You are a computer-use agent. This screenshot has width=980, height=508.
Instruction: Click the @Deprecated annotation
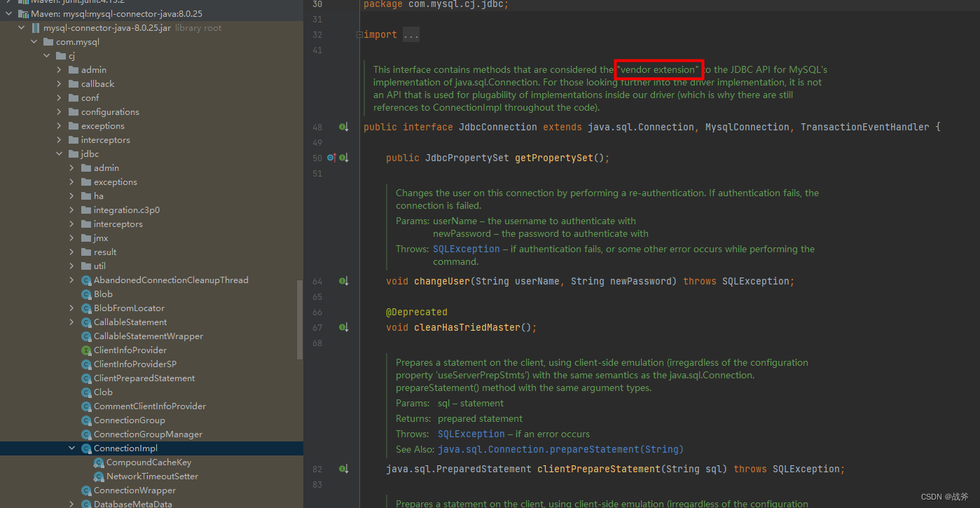coord(417,312)
